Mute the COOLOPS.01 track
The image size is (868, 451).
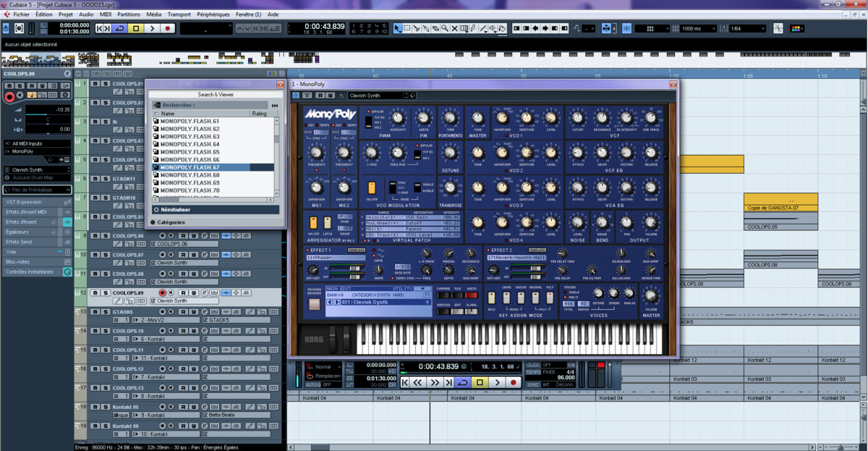(95, 85)
